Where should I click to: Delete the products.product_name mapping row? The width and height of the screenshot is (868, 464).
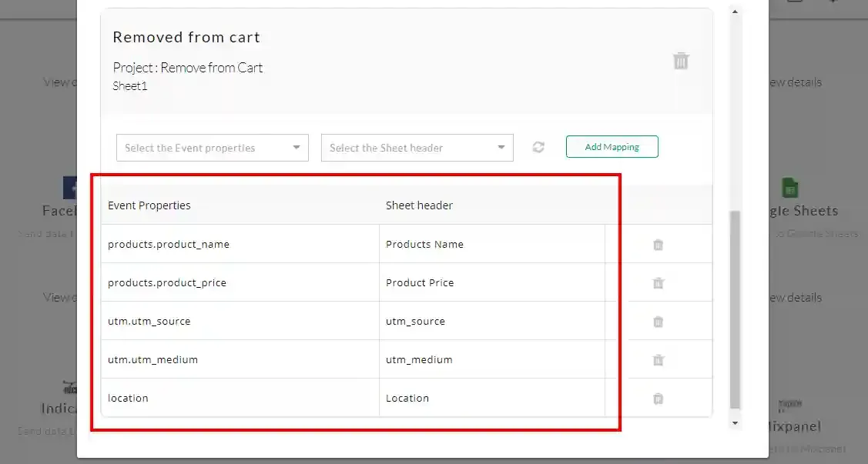click(659, 245)
